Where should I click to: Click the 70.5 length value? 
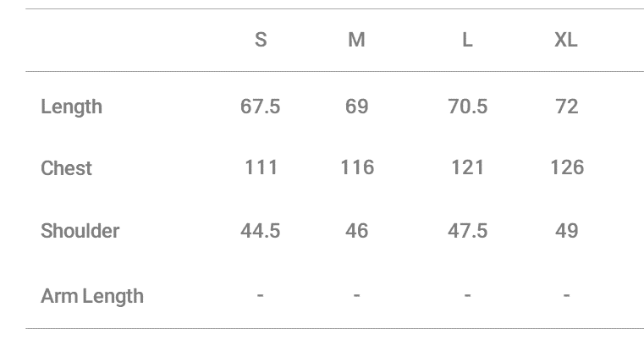click(467, 107)
